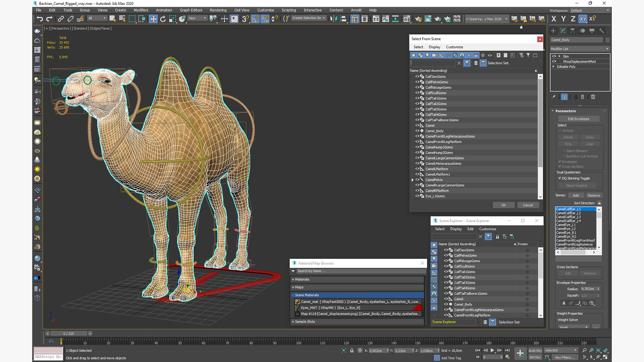Click the Undo arrow icon
This screenshot has height=362, width=644.
click(40, 19)
